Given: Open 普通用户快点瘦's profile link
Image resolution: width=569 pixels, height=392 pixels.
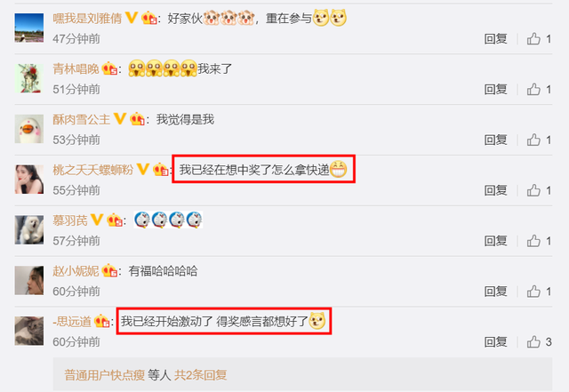Looking at the screenshot, I should [105, 375].
